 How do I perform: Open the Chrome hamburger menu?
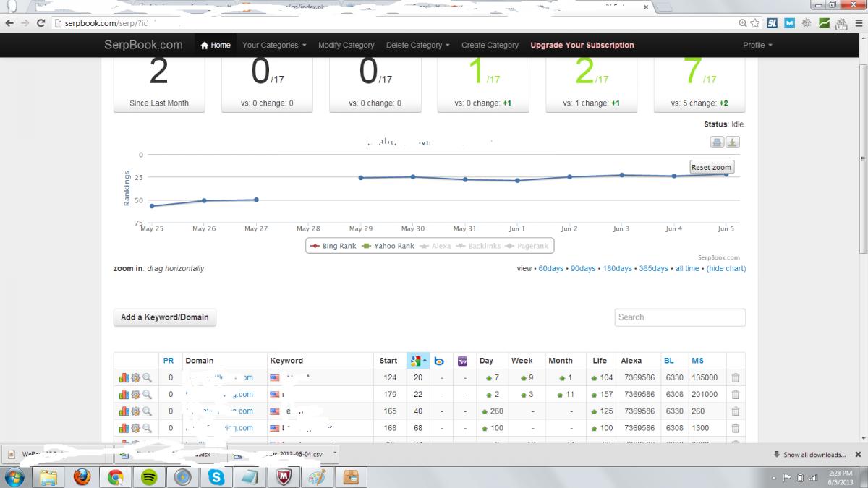tap(857, 23)
